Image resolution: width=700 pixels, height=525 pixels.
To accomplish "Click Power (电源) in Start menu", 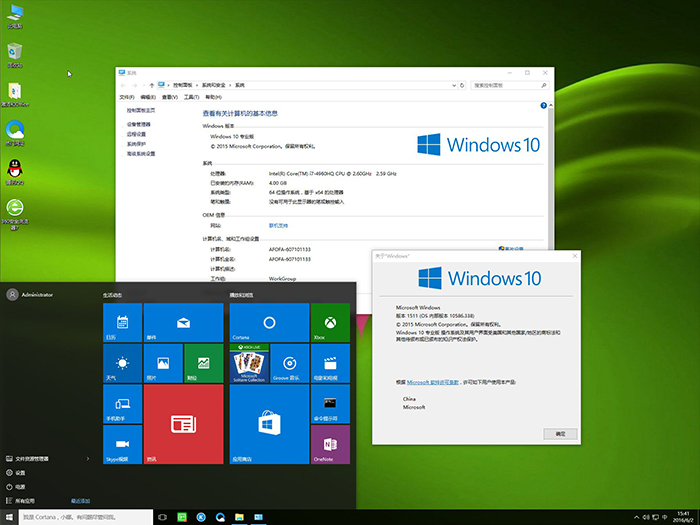I will (x=20, y=486).
